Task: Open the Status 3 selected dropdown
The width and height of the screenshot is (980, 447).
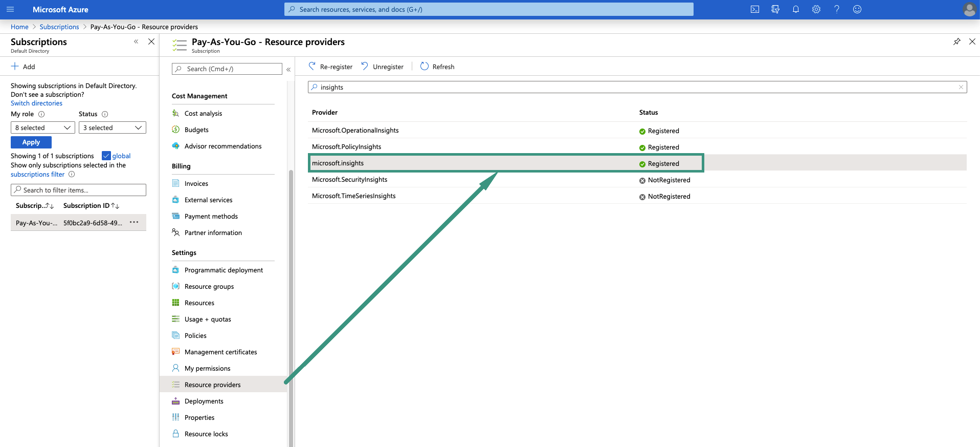Action: pos(113,127)
